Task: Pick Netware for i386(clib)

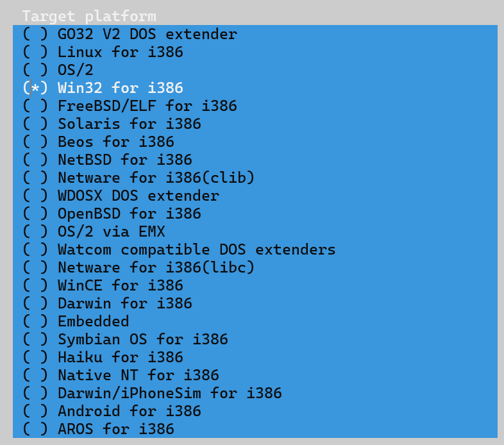Action: click(x=139, y=178)
